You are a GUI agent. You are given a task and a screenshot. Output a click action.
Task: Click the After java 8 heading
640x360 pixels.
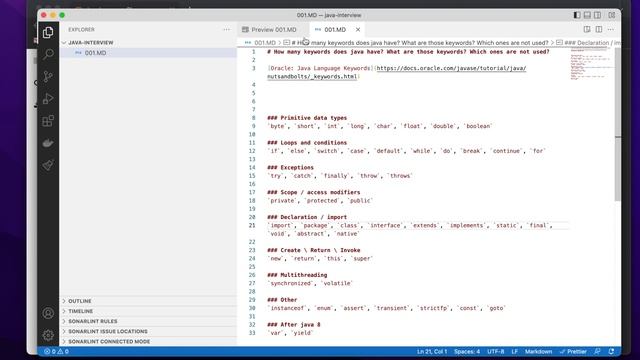coord(294,324)
